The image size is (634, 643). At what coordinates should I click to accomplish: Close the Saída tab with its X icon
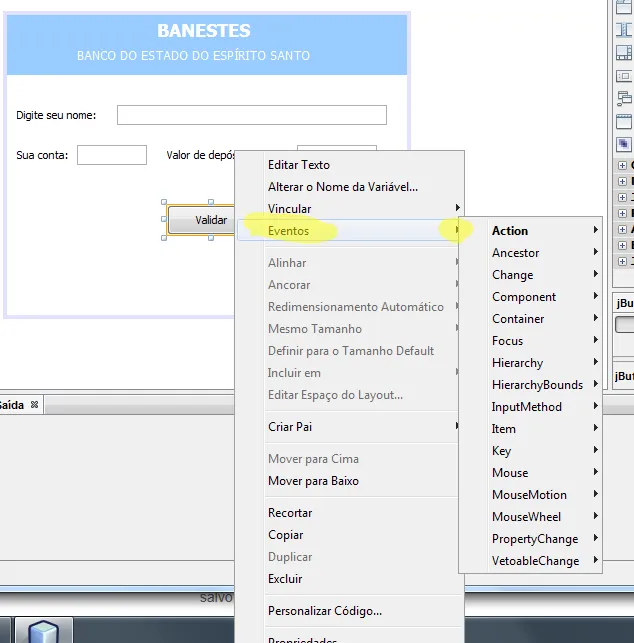point(34,405)
